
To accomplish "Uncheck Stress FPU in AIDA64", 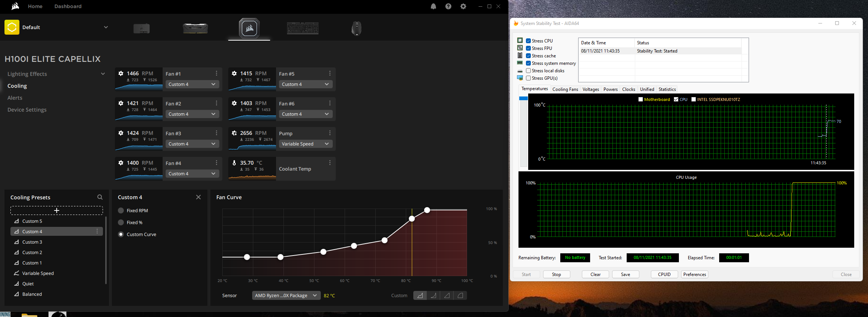I will click(529, 48).
